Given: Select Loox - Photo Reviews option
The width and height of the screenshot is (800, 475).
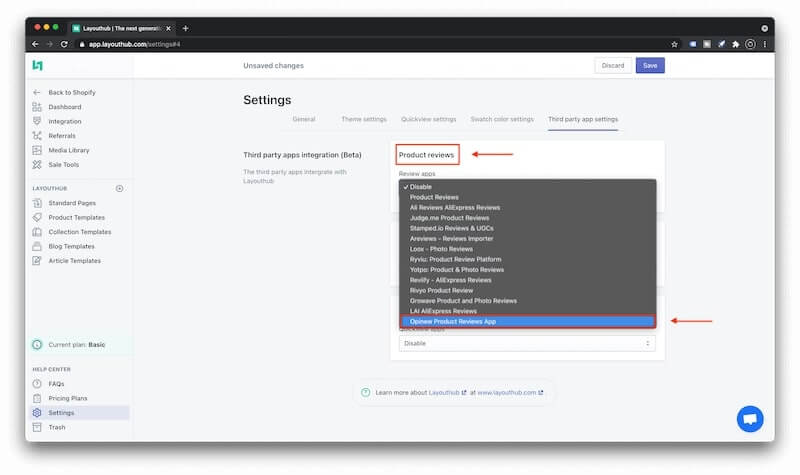Looking at the screenshot, I should [528, 249].
